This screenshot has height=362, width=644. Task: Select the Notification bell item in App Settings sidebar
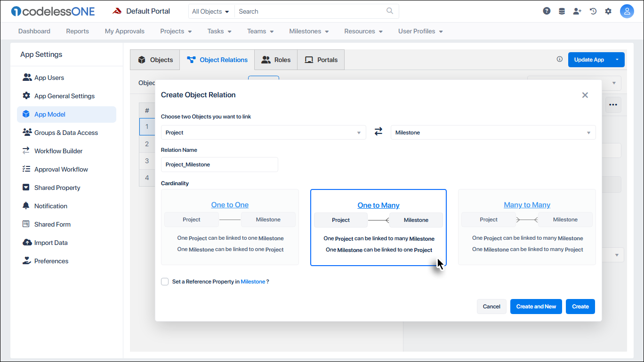pos(49,205)
